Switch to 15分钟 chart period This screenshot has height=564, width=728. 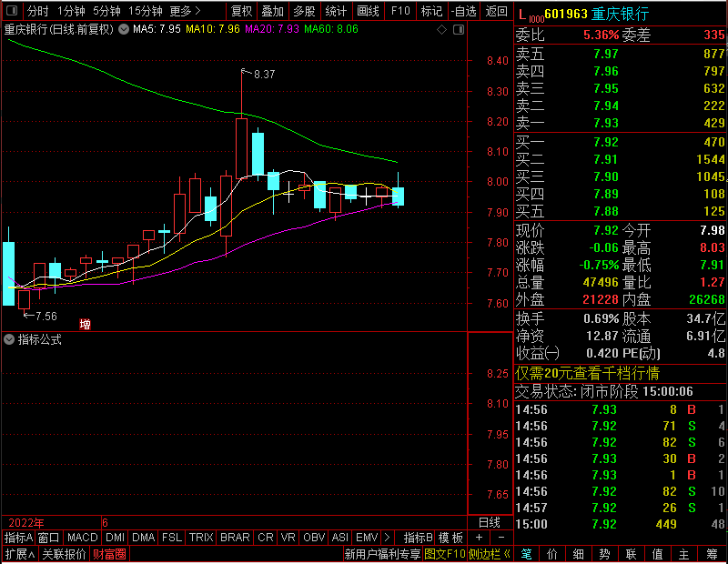[146, 11]
